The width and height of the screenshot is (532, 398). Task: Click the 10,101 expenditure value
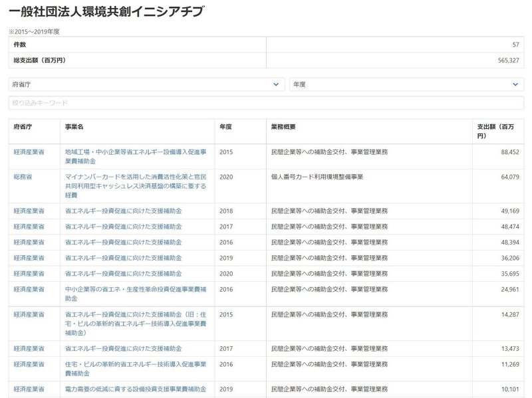tap(510, 389)
